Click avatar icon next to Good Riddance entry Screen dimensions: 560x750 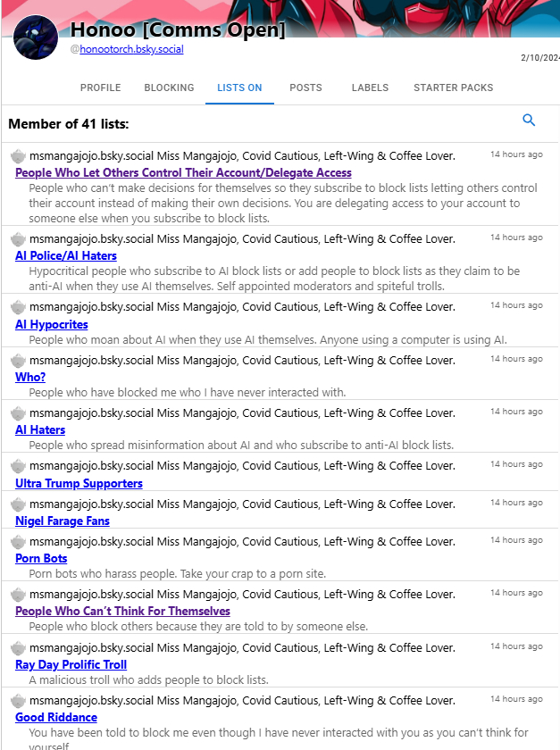coord(18,701)
